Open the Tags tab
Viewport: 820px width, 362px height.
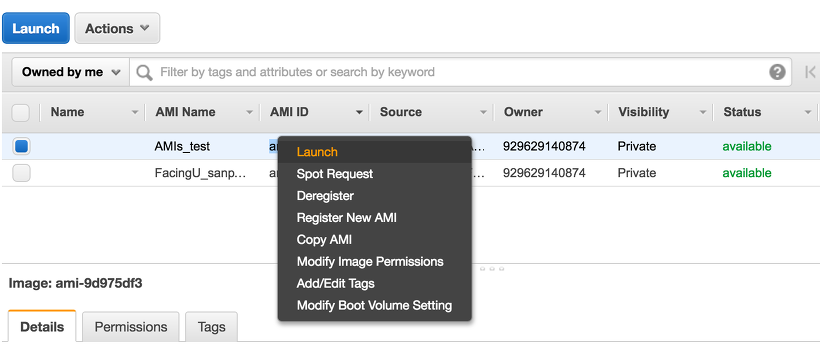(x=211, y=327)
